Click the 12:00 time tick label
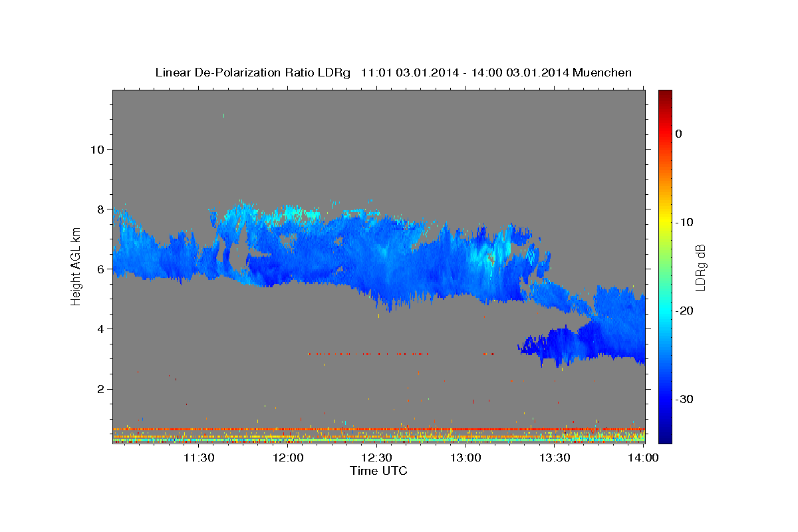Screen dimensions: 798x532 pyautogui.click(x=288, y=458)
